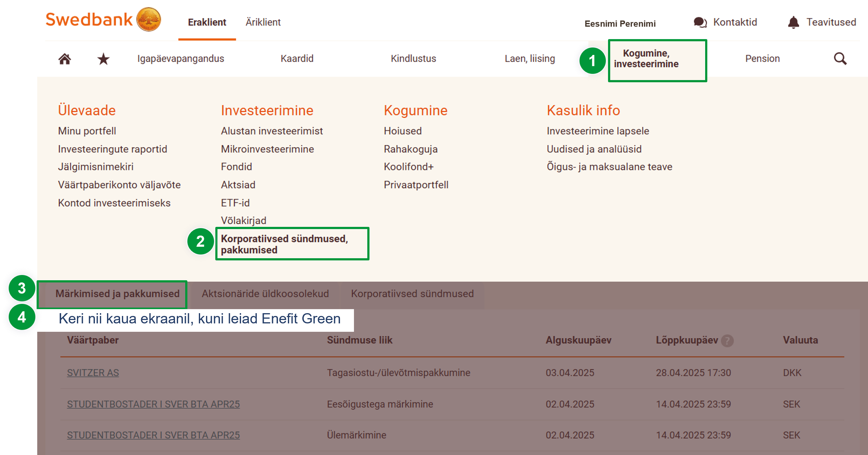Select the Märkimised ja pakkumised tab
The width and height of the screenshot is (868, 455).
click(x=117, y=294)
